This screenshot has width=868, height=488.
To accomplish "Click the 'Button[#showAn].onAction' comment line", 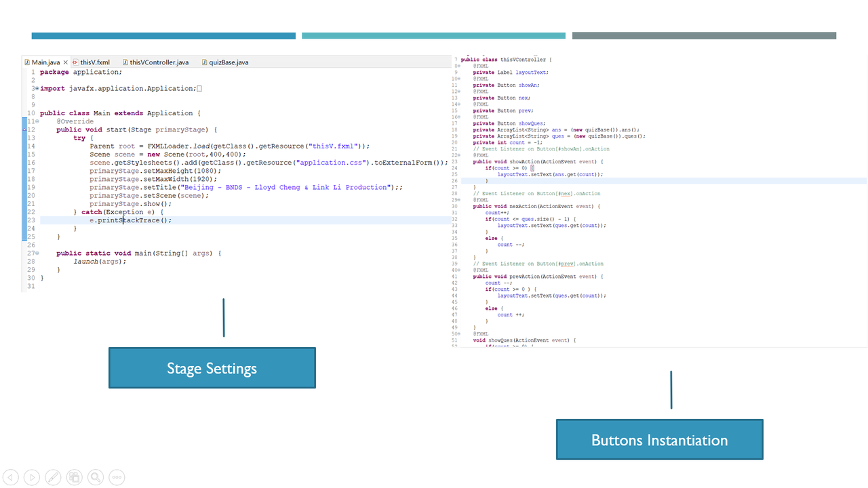I will point(541,149).
